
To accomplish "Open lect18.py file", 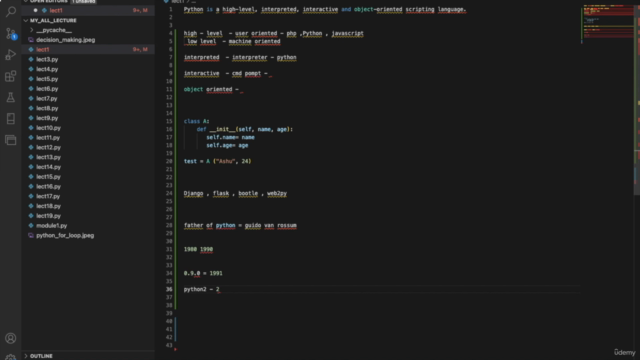I will [x=48, y=206].
